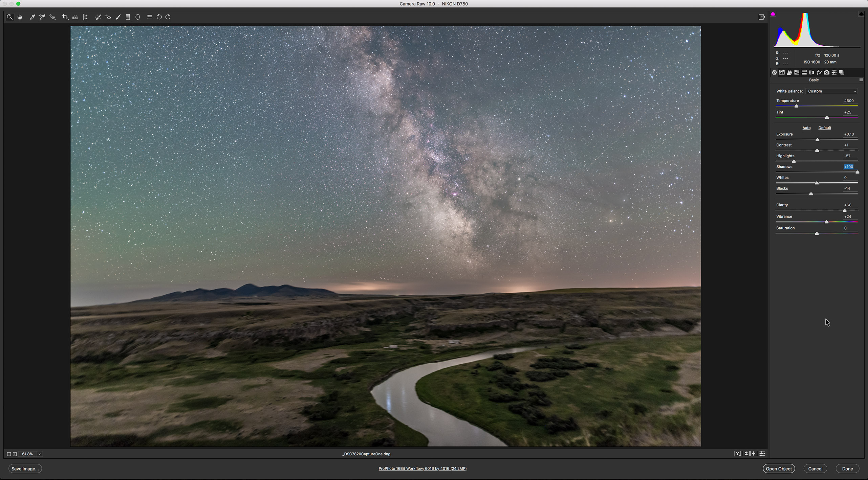Click the Clarity slider handle

coord(844,210)
